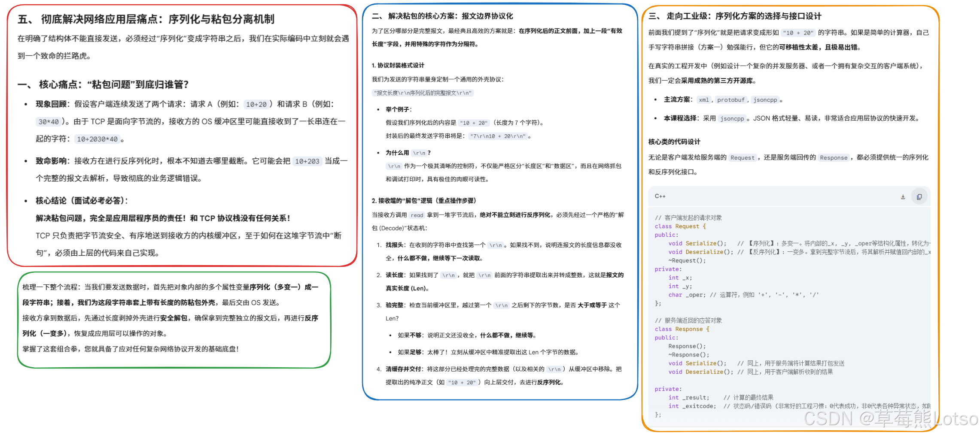The image size is (980, 435).
Task: Click the subheading "1. 协议封装格式设计"
Action: tap(398, 66)
